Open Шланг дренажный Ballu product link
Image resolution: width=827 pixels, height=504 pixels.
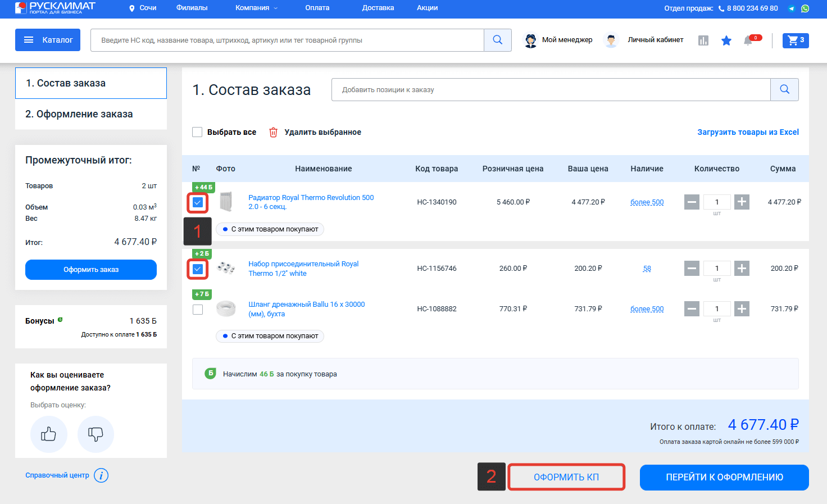[307, 309]
